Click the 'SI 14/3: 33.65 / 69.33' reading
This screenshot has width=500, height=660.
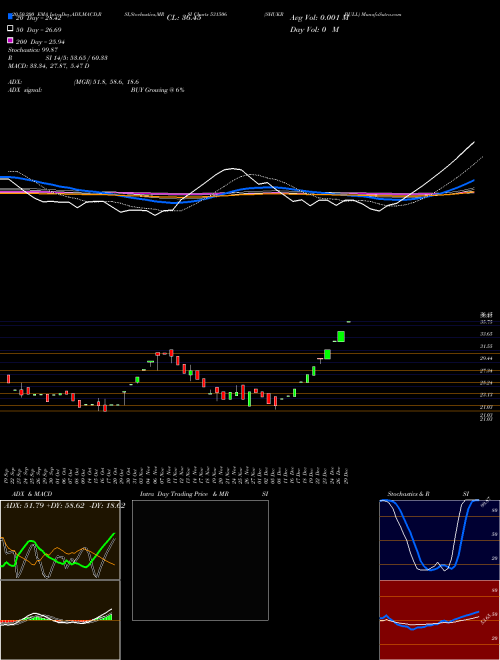click(76, 58)
